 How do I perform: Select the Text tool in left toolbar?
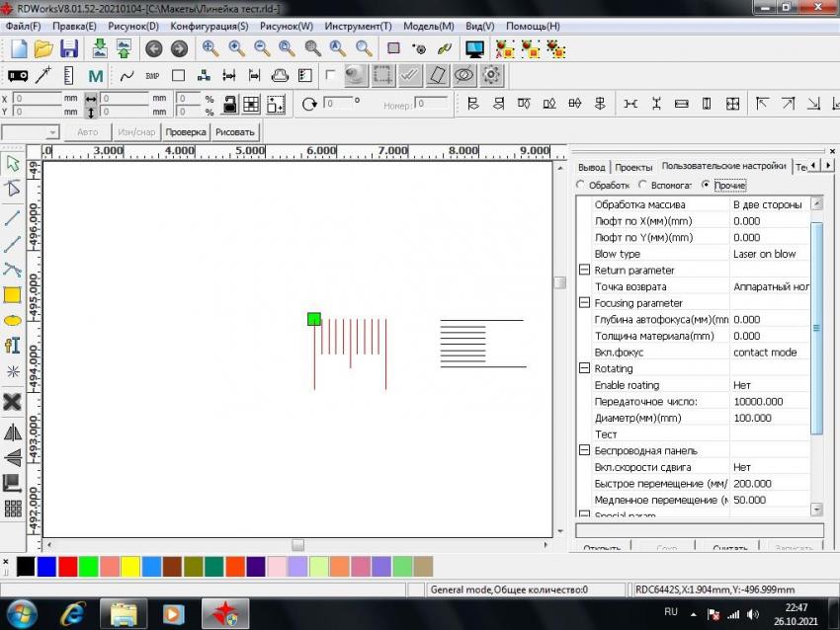(x=13, y=346)
